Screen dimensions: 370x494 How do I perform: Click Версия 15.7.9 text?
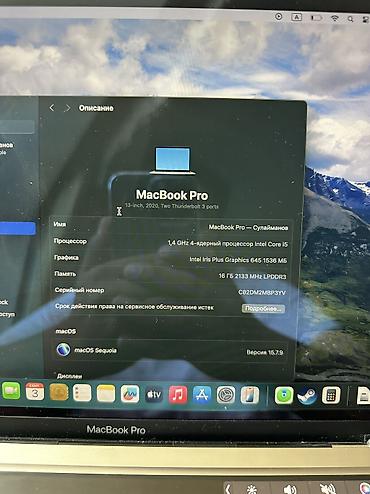coord(265,352)
